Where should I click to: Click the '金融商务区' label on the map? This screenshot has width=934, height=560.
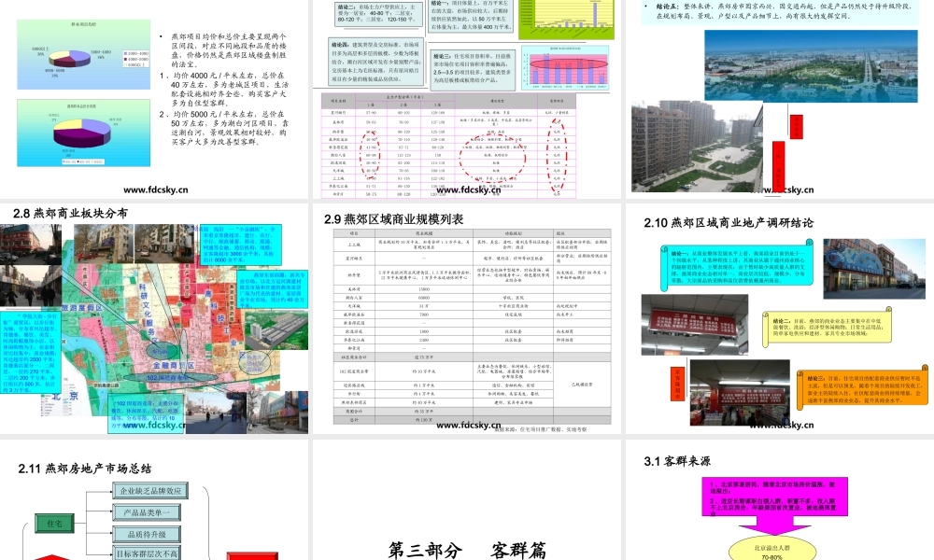(174, 365)
